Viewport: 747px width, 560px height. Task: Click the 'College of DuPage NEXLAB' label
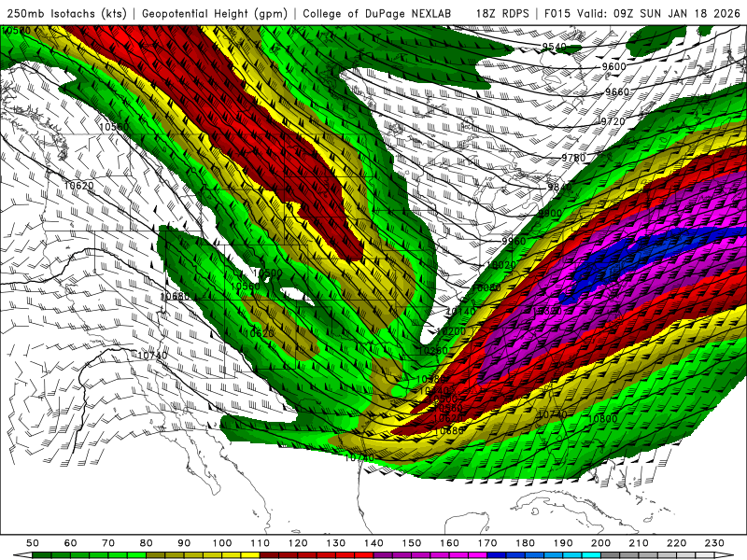(x=377, y=14)
